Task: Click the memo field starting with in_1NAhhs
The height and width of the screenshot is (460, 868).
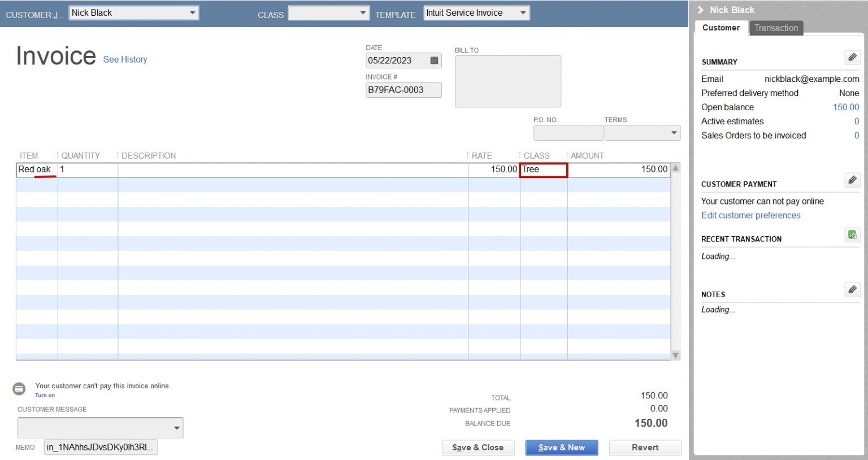Action: point(100,447)
